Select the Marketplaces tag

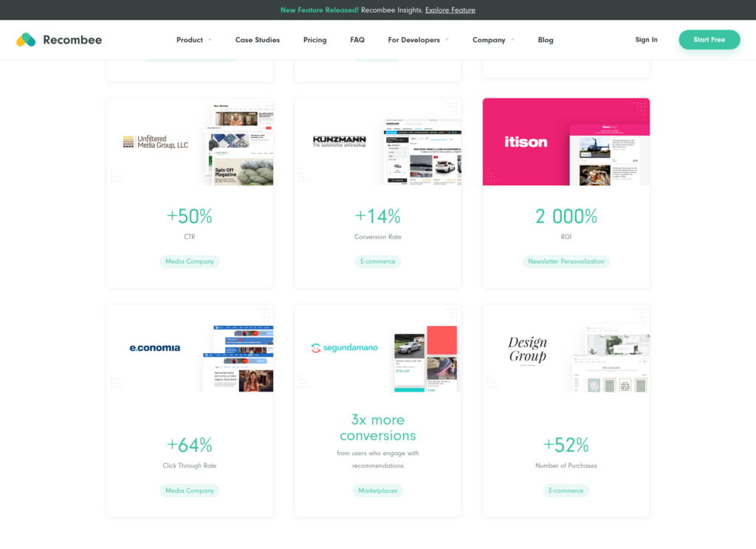[x=377, y=491]
